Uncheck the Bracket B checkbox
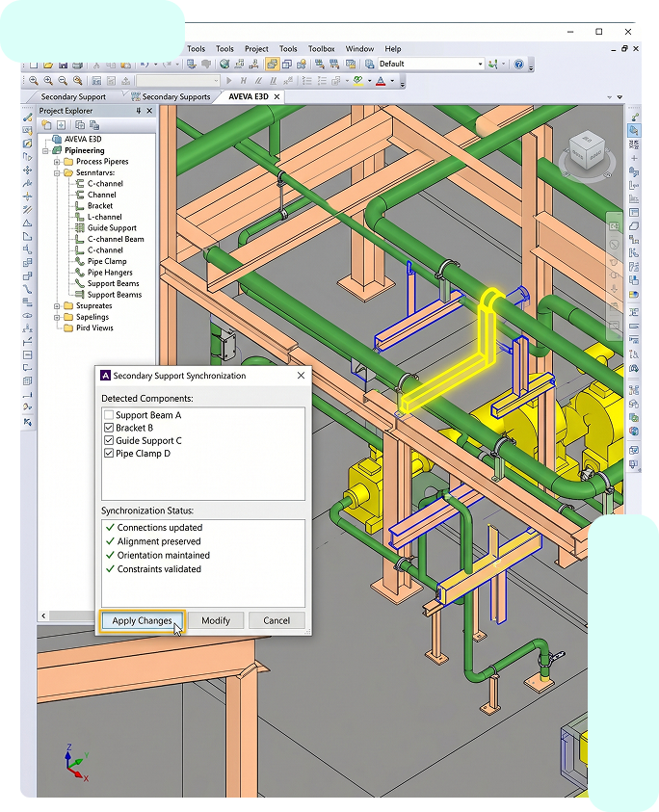The width and height of the screenshot is (659, 812). point(109,428)
